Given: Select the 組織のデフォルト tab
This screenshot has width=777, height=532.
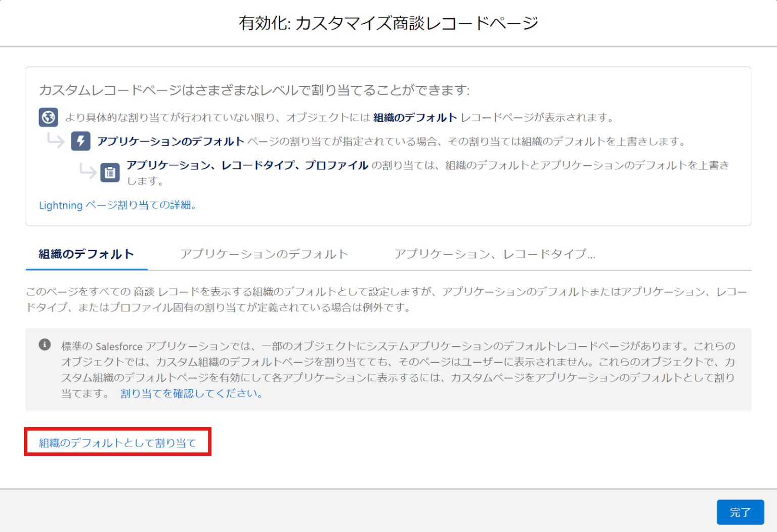Looking at the screenshot, I should pos(86,254).
